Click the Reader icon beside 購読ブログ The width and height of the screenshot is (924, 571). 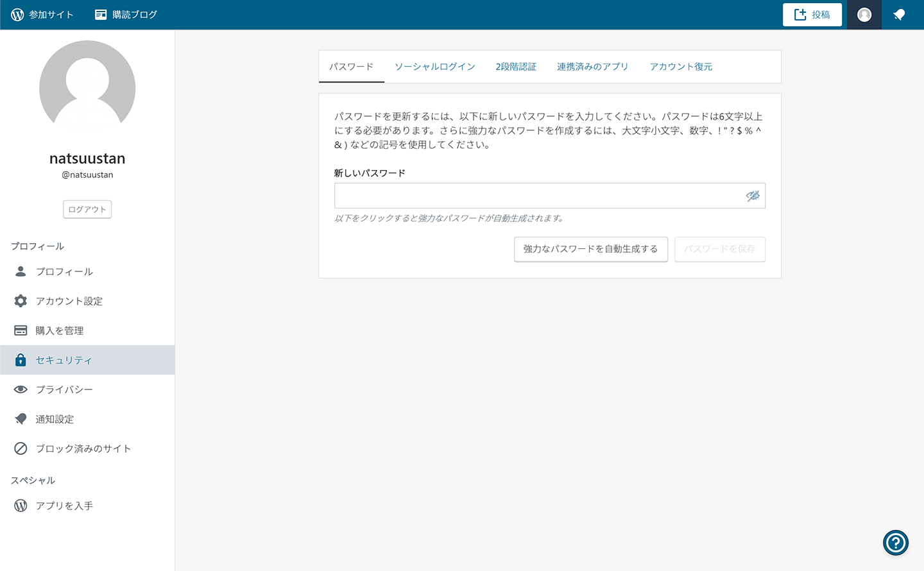click(101, 14)
